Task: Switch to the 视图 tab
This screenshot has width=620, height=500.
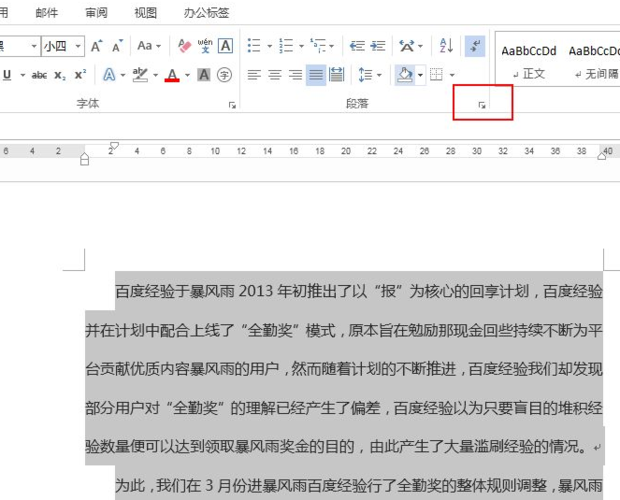Action: pyautogui.click(x=146, y=13)
